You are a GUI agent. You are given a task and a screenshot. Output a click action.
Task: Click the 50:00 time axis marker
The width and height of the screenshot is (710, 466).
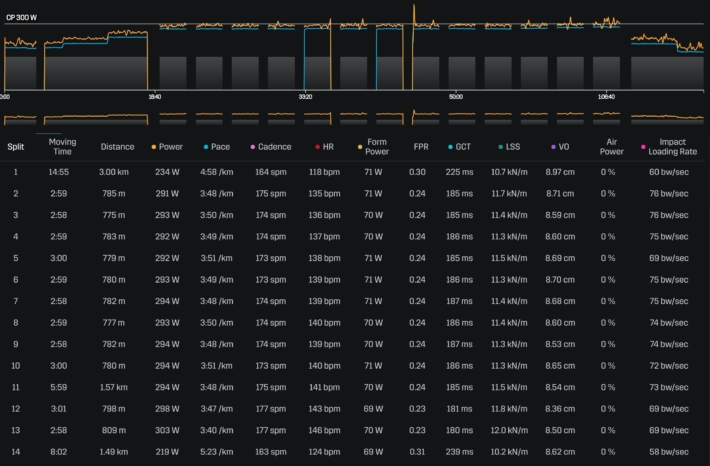tap(455, 97)
